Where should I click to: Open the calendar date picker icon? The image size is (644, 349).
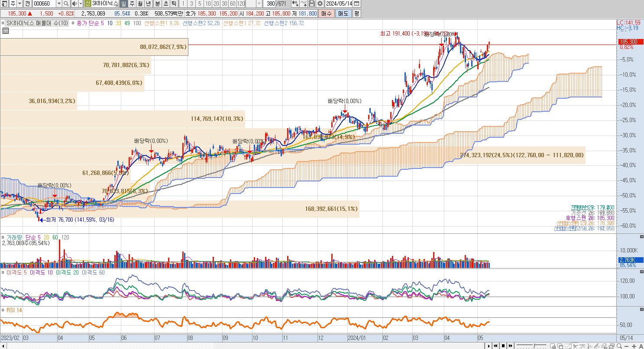pyautogui.click(x=356, y=3)
